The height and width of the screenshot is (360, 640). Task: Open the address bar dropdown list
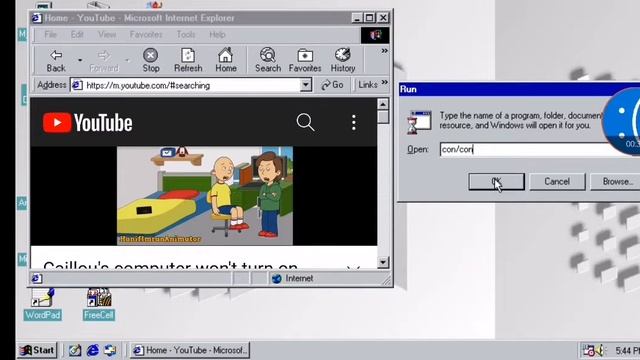coord(306,85)
